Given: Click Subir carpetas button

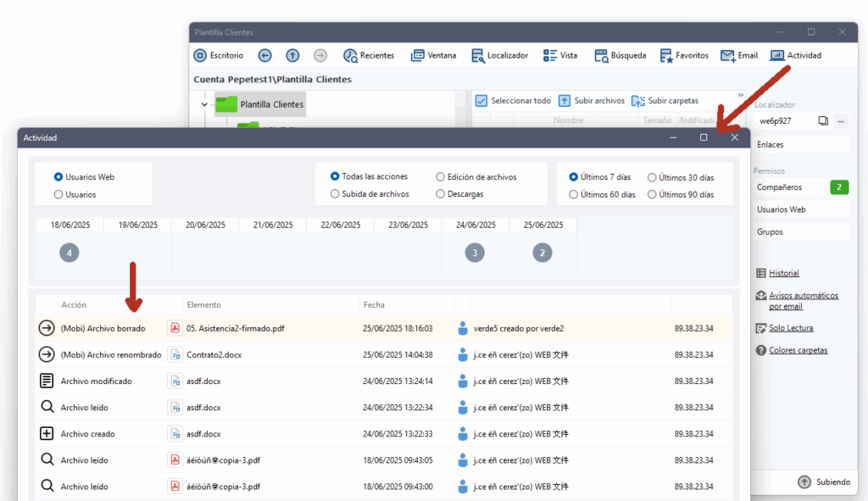Looking at the screenshot, I should 665,101.
